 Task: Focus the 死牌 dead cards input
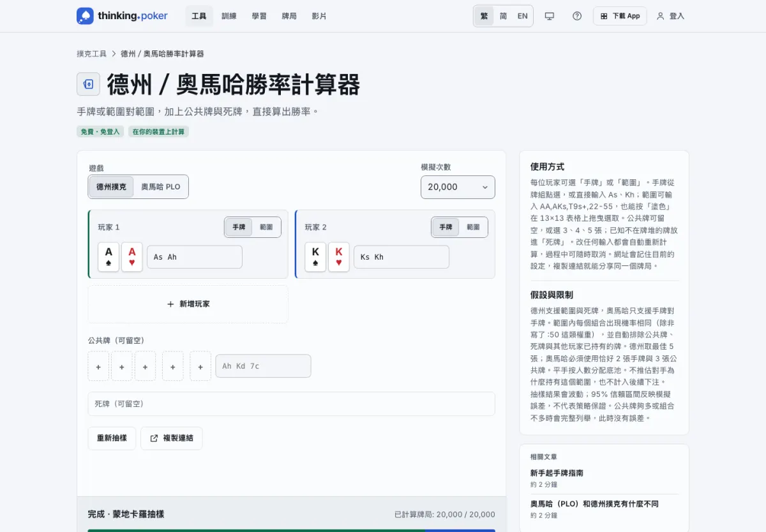(x=292, y=404)
